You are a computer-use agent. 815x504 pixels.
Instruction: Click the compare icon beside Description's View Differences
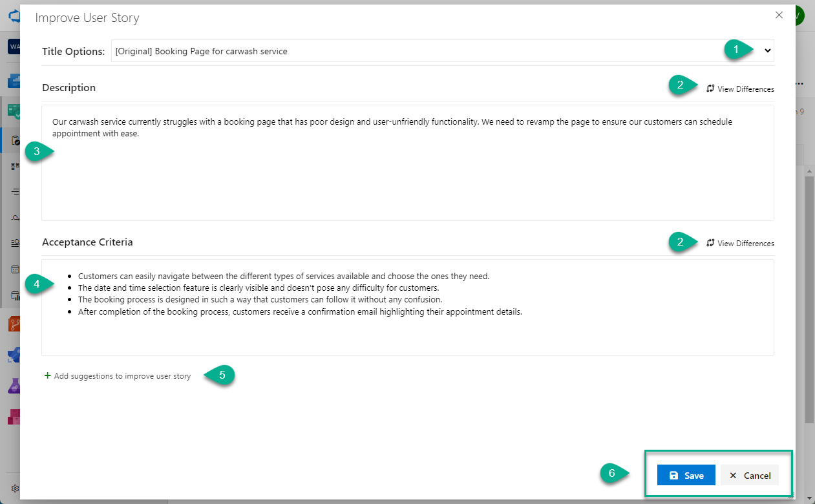(710, 89)
